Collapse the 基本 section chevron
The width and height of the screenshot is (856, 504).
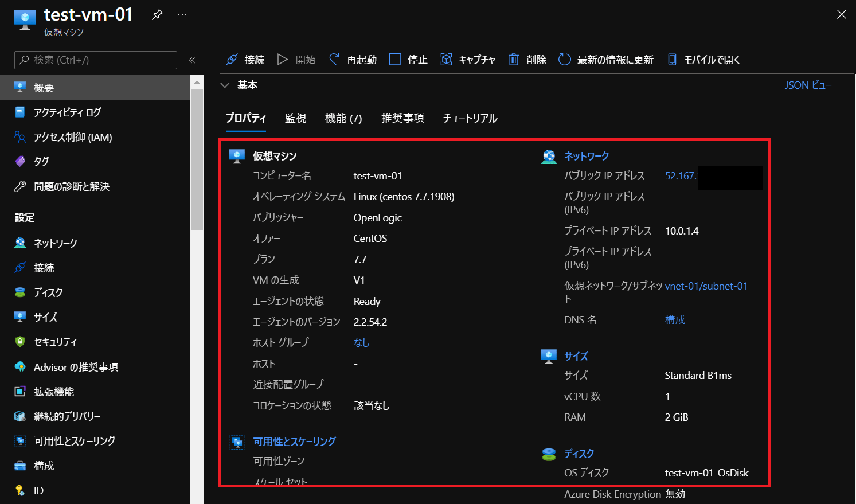225,85
